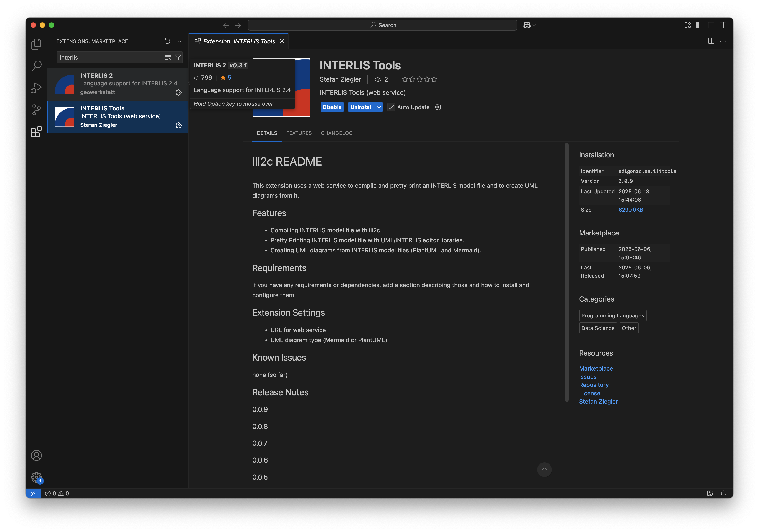Go forward in navigation history
759x532 pixels.
point(238,25)
